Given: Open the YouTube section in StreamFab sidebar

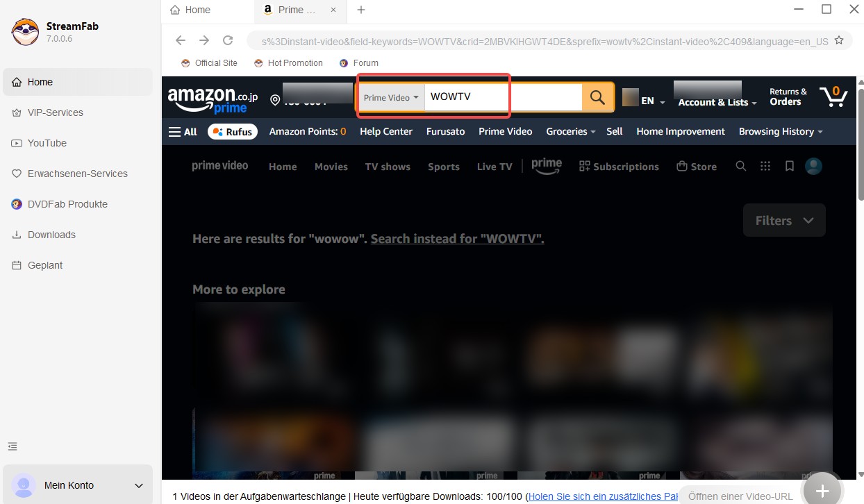Looking at the screenshot, I should point(47,143).
